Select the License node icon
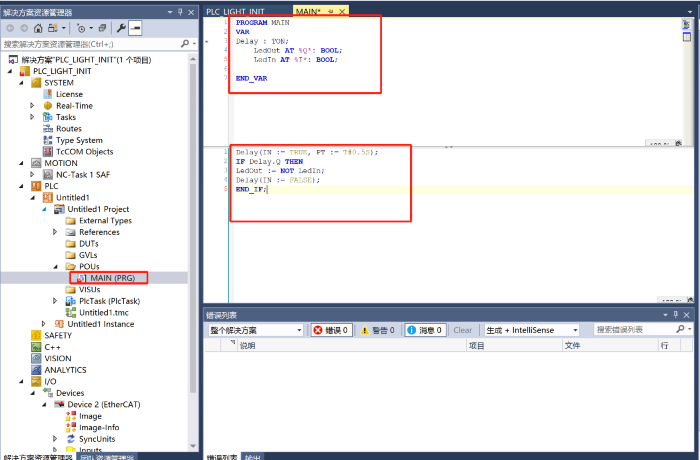 pyautogui.click(x=47, y=94)
